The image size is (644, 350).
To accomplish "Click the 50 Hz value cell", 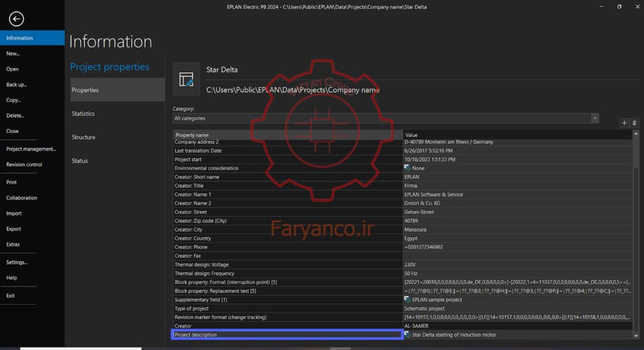I will tap(518, 273).
